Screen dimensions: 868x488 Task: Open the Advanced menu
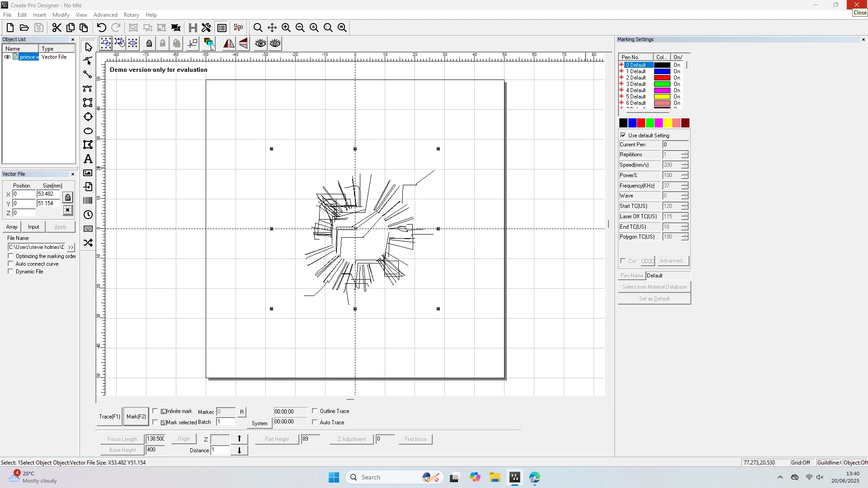pyautogui.click(x=105, y=15)
